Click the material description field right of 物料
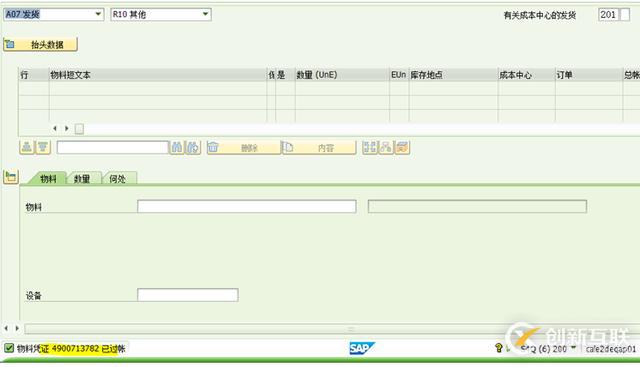The width and height of the screenshot is (640, 367). click(477, 206)
